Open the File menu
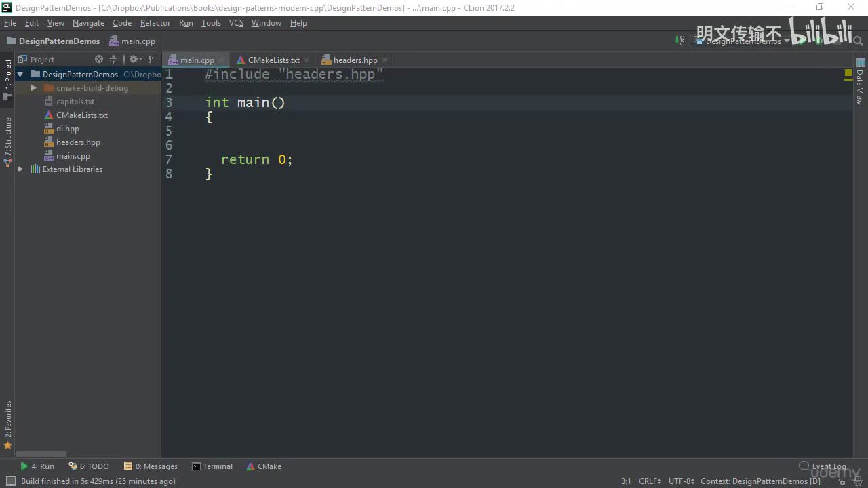Viewport: 868px width, 488px height. click(10, 23)
